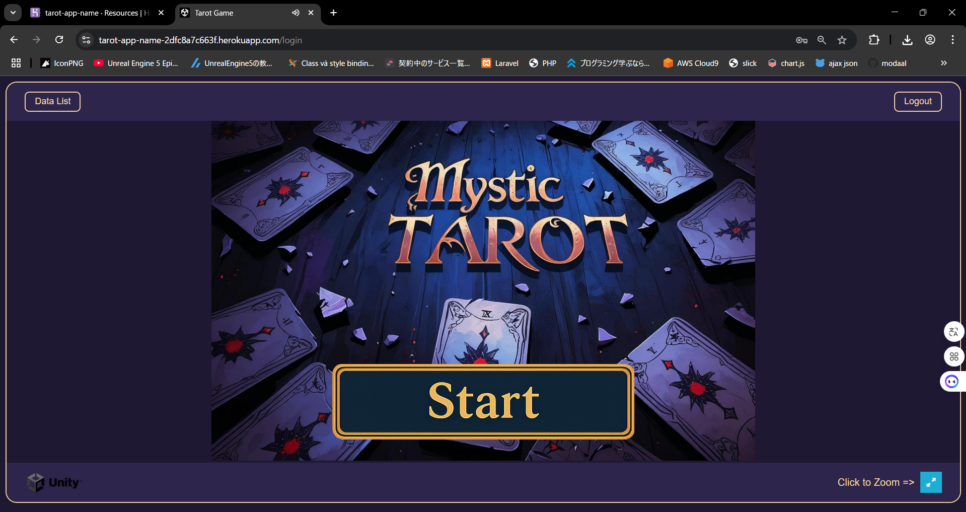Open the Data List page
This screenshot has width=966, height=512.
click(52, 102)
